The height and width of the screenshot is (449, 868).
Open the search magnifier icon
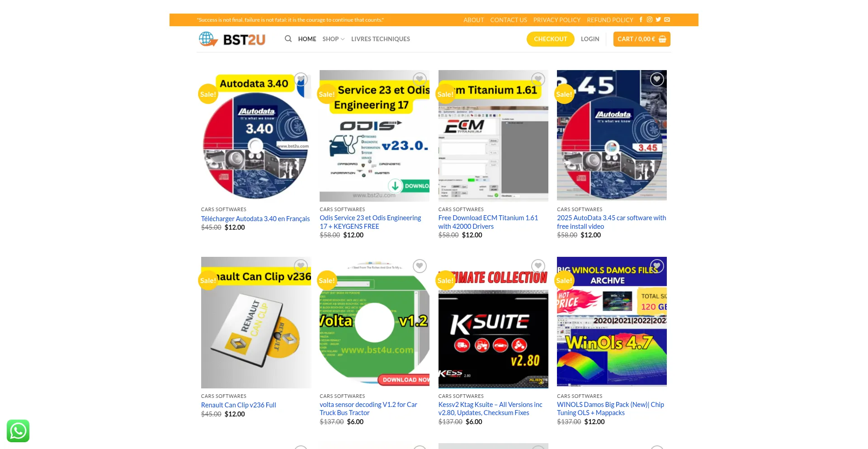pos(288,39)
